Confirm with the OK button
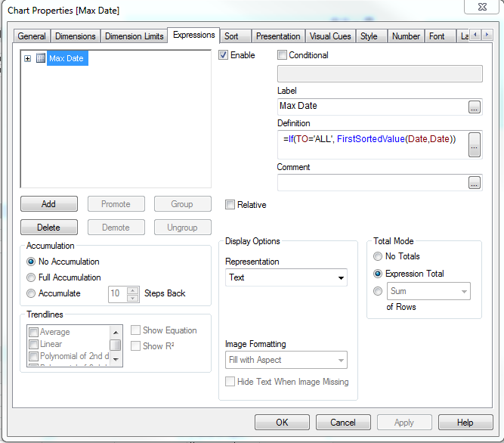504x443 pixels. 282,422
